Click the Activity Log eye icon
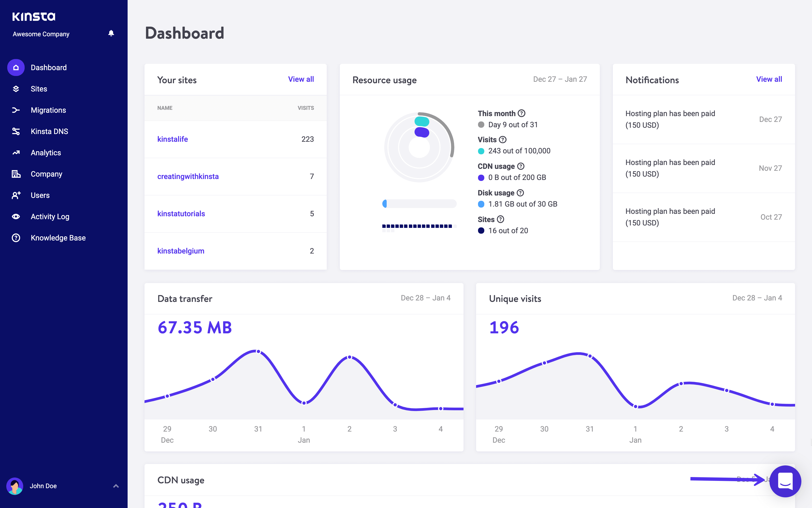The image size is (812, 508). point(16,216)
